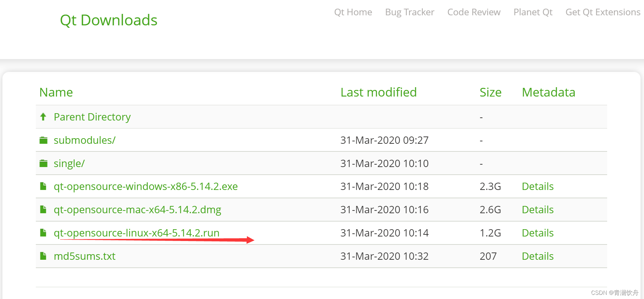Open the single/ folder
Image resolution: width=644 pixels, height=299 pixels.
tap(69, 164)
